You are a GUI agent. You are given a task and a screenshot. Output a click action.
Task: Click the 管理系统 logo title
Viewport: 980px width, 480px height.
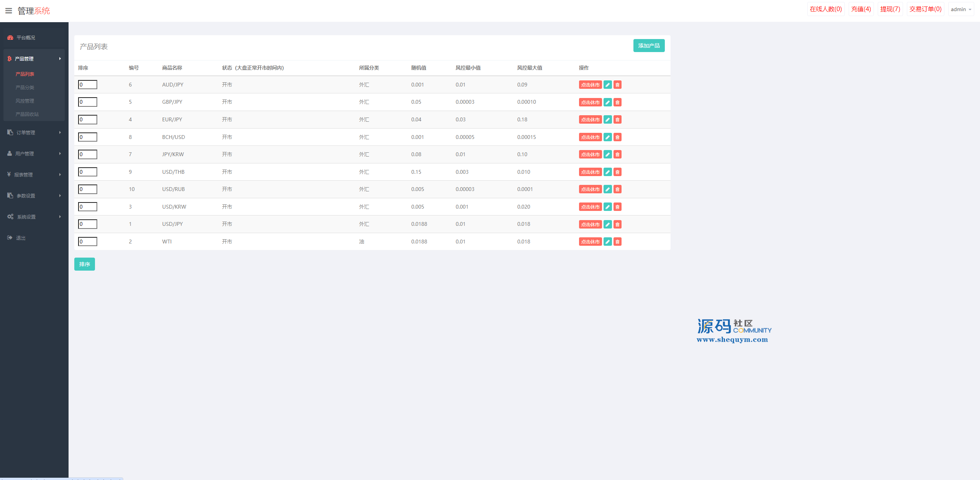click(x=34, y=11)
